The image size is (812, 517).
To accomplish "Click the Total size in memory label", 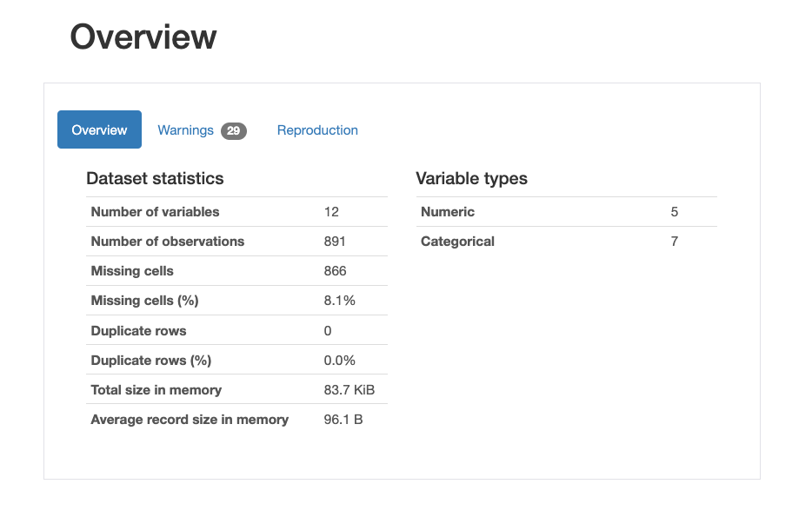I will click(156, 389).
